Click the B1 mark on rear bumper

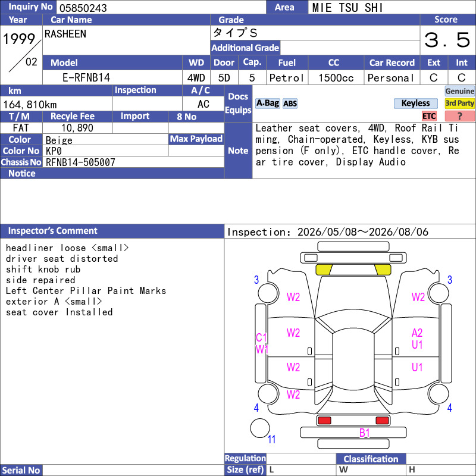(x=364, y=433)
